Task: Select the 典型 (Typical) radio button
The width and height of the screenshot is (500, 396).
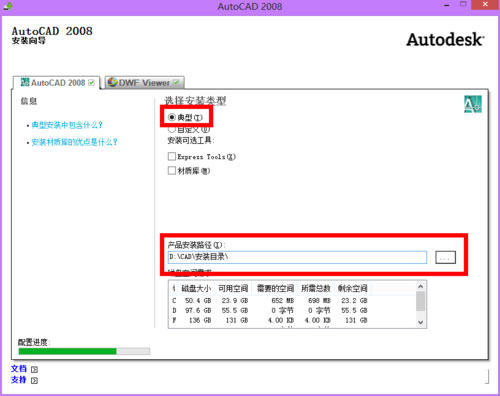Action: point(172,117)
